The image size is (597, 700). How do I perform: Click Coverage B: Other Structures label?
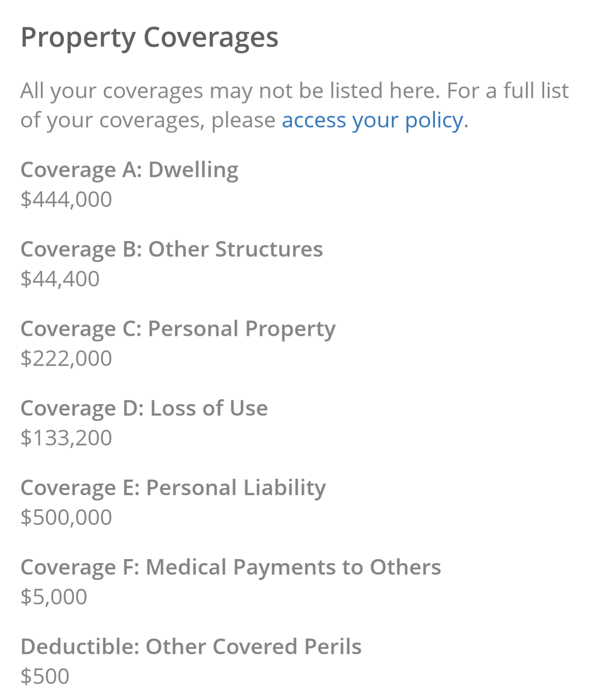pos(172,249)
